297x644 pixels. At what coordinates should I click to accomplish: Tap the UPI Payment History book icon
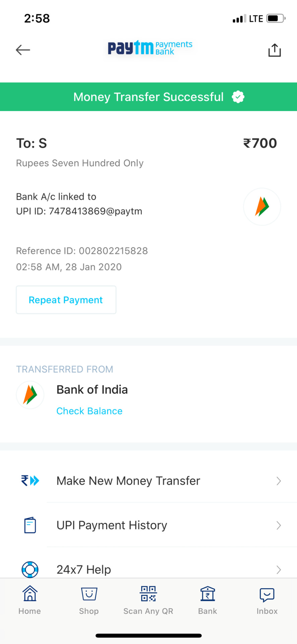click(30, 525)
